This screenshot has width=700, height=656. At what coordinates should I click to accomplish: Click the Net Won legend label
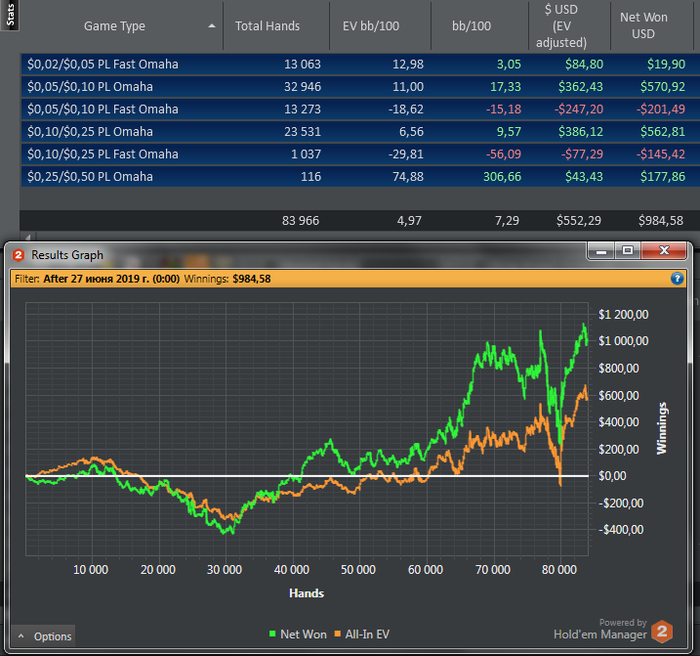click(304, 634)
